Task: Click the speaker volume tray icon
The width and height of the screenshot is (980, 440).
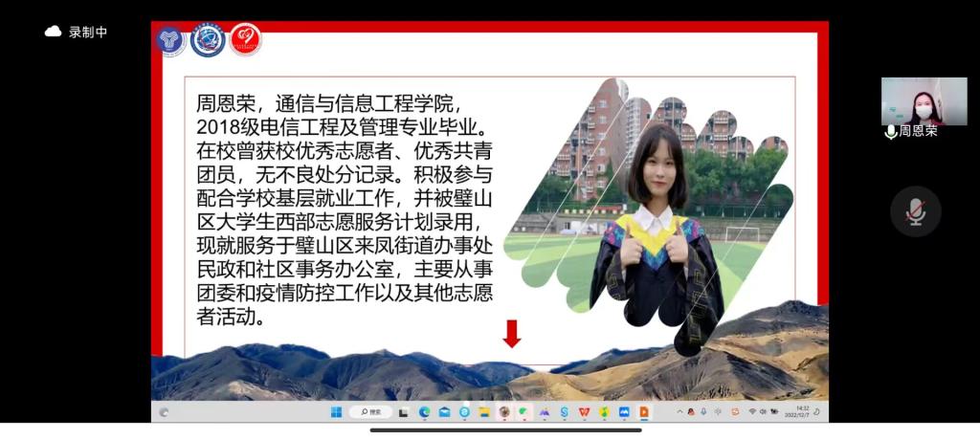Action: [763, 412]
